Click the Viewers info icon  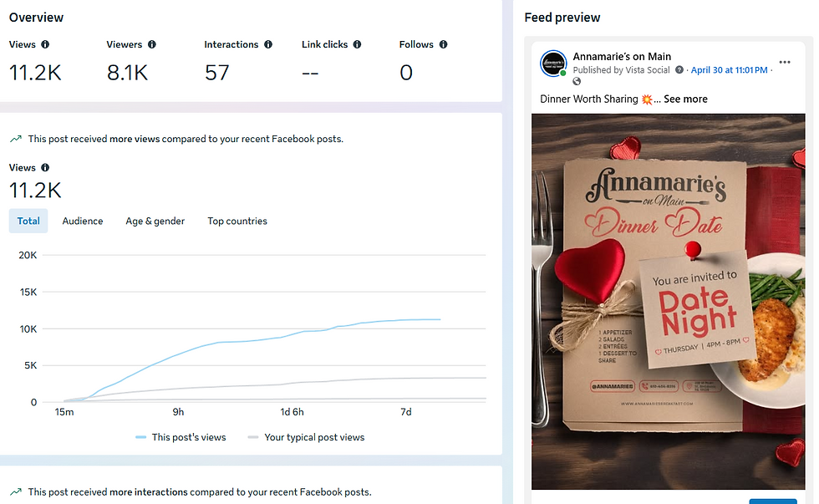[x=152, y=44]
